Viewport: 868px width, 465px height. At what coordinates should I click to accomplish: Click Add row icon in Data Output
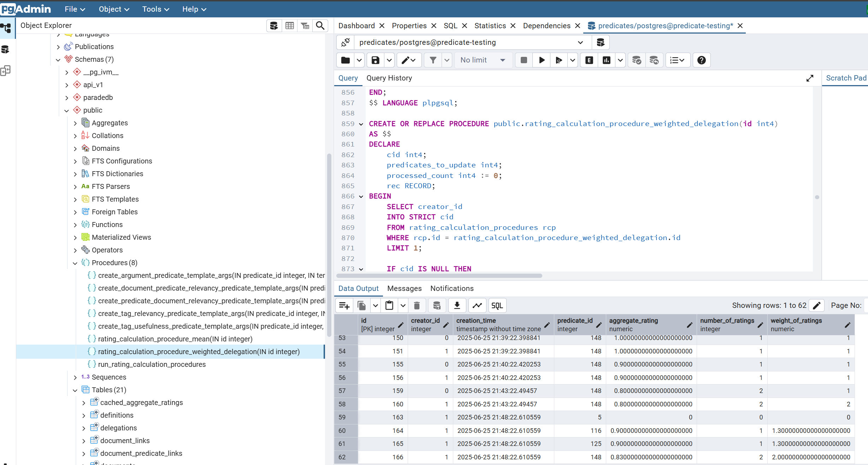[344, 305]
